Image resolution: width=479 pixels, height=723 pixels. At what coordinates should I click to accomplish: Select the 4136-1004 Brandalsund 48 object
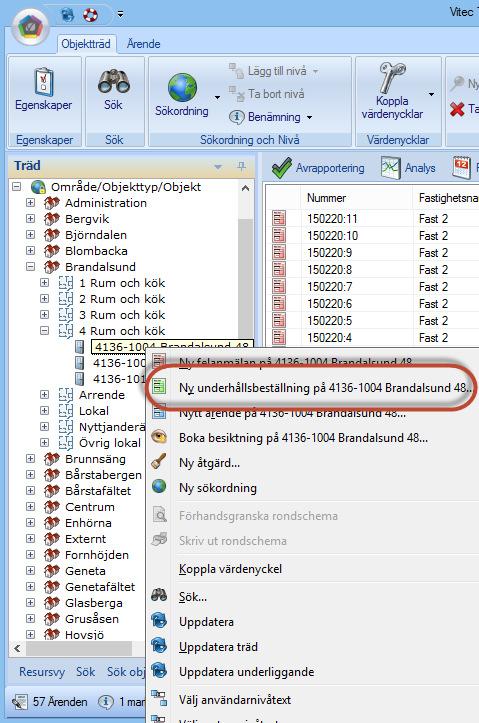171,346
